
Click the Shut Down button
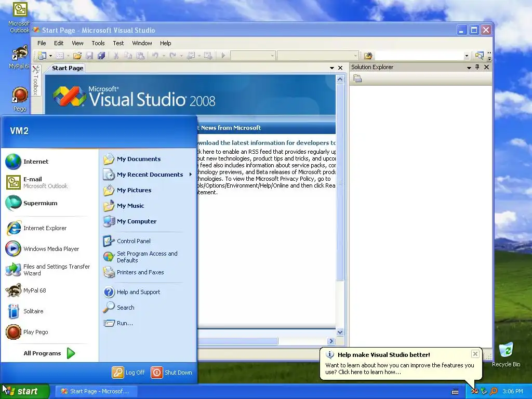[171, 373]
